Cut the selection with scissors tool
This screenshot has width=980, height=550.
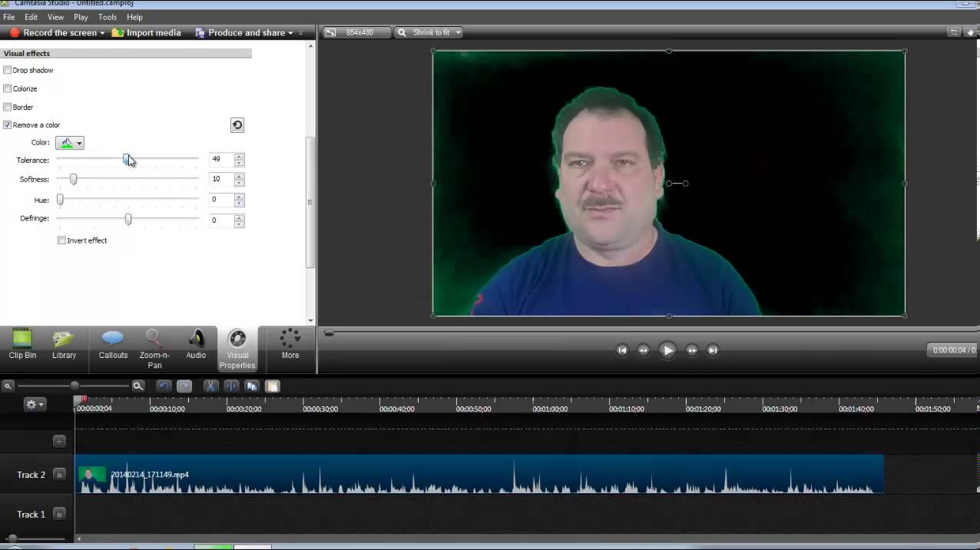click(210, 386)
